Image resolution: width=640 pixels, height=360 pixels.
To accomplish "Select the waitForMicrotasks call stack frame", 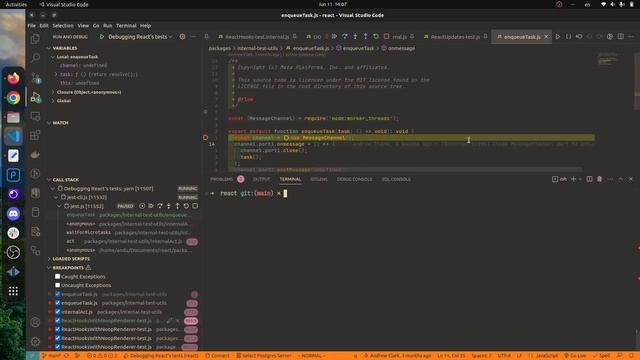I will click(89, 232).
